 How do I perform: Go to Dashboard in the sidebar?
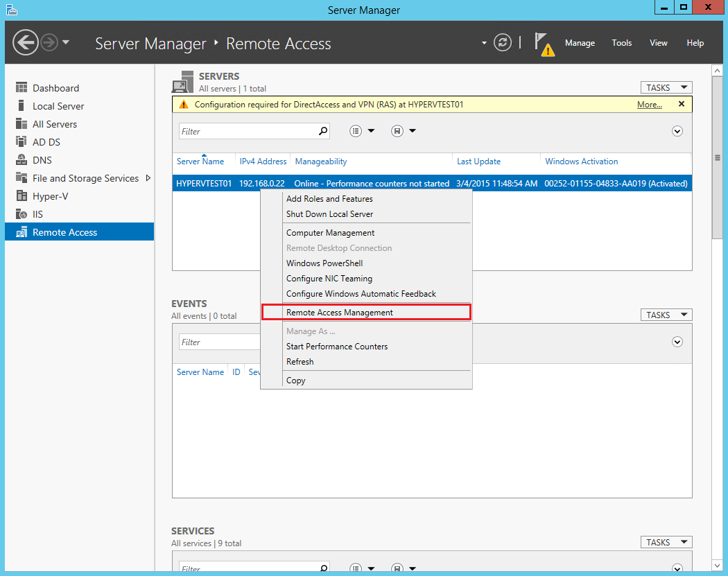click(x=80, y=88)
